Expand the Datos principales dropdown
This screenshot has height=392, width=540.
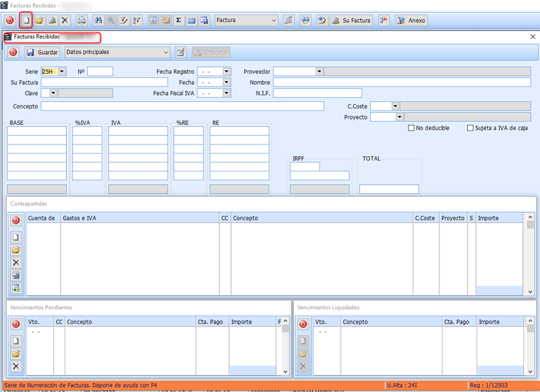coord(165,52)
